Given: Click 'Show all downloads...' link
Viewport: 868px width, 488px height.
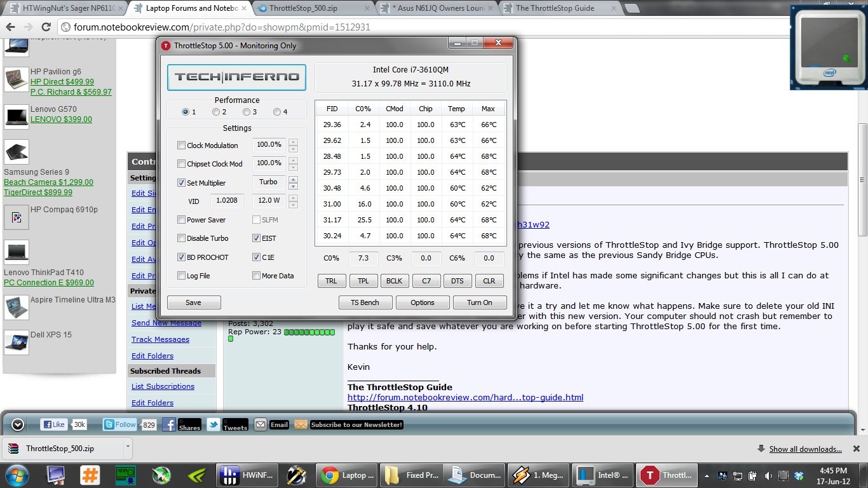Looking at the screenshot, I should (806, 449).
